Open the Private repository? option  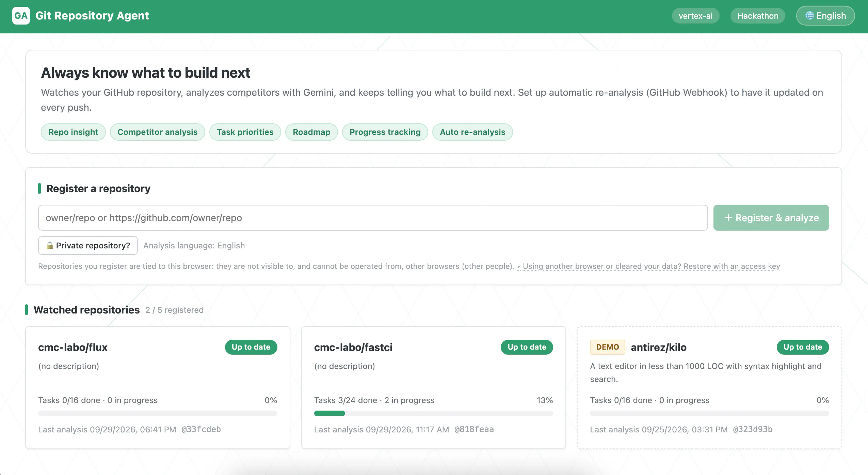pos(88,245)
